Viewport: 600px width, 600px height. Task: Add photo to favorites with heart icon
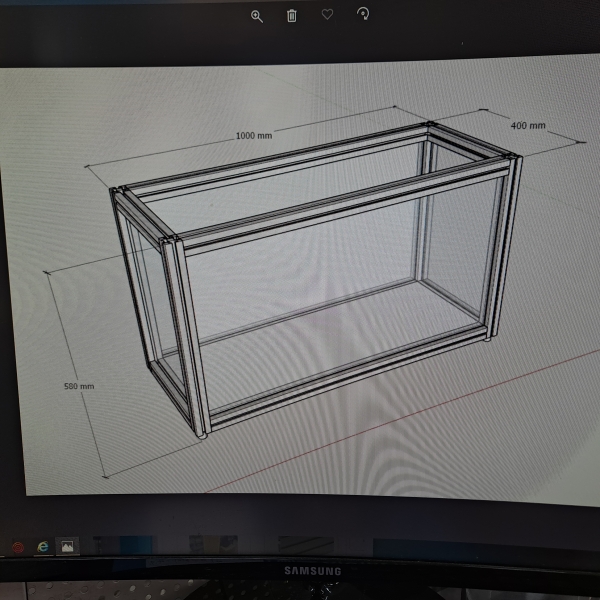tap(327, 15)
